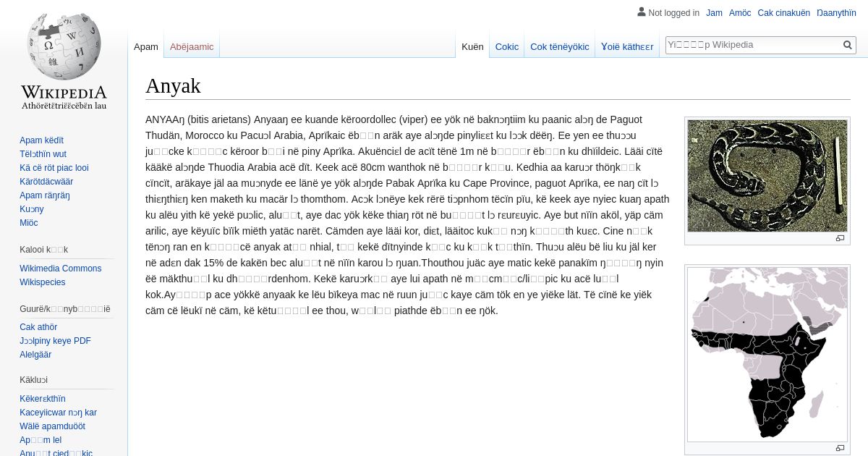Image resolution: width=868 pixels, height=456 pixels.
Task: Click the not-logged-in user icon
Action: (641, 12)
